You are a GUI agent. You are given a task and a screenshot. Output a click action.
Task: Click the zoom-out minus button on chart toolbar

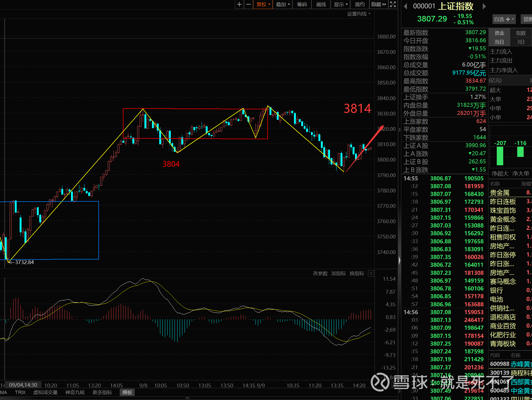click(249, 4)
